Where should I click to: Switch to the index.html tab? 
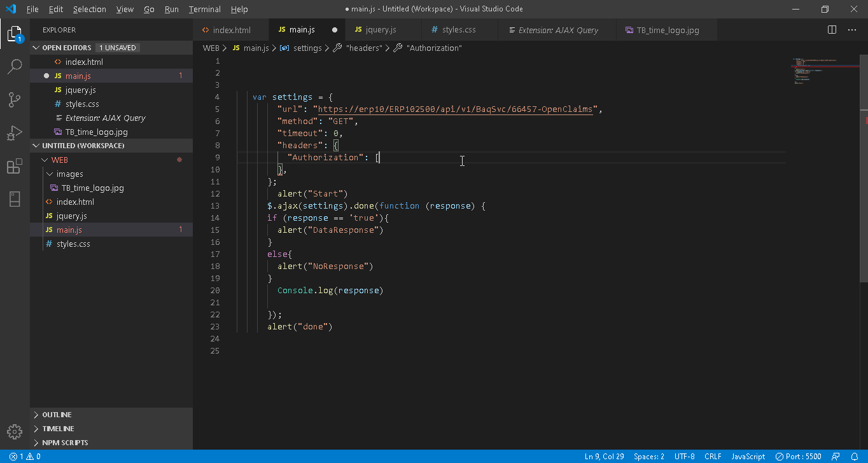pos(231,30)
